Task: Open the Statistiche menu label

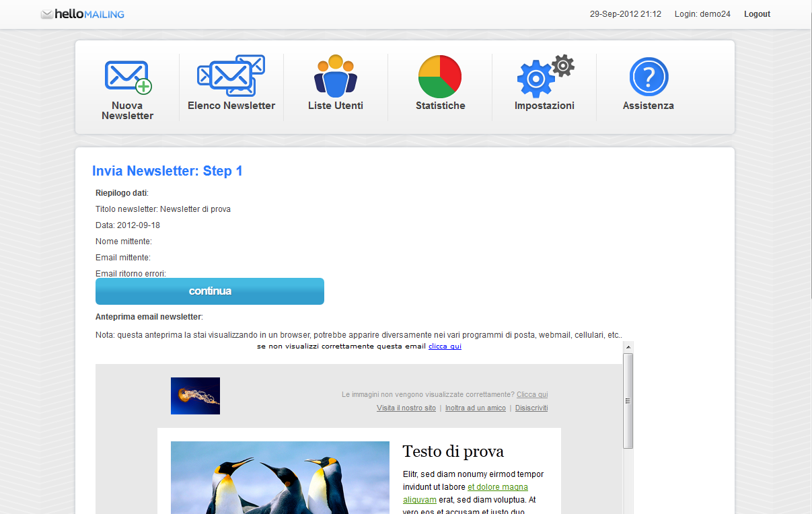Action: 441,106
